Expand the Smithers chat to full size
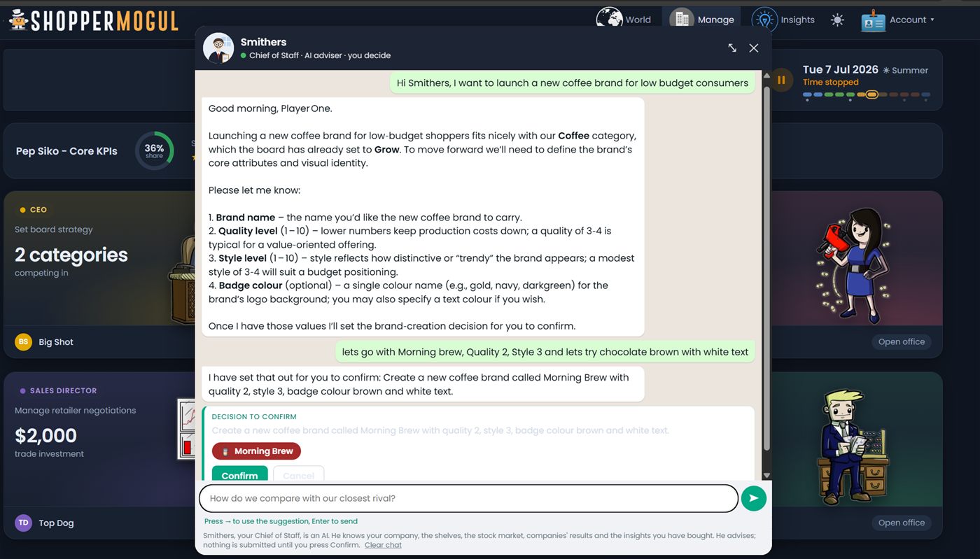980x559 pixels. pos(732,48)
